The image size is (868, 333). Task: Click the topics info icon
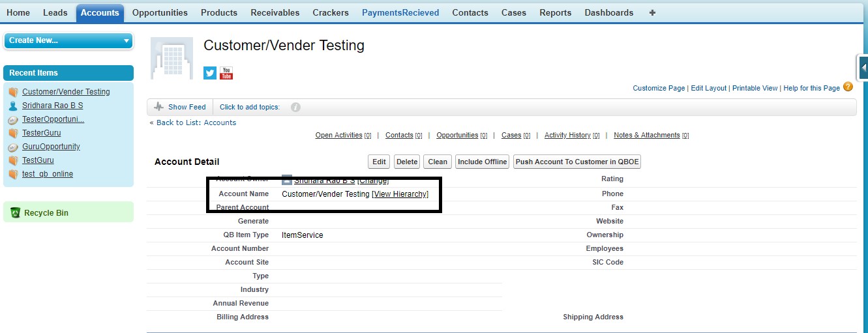click(x=295, y=107)
